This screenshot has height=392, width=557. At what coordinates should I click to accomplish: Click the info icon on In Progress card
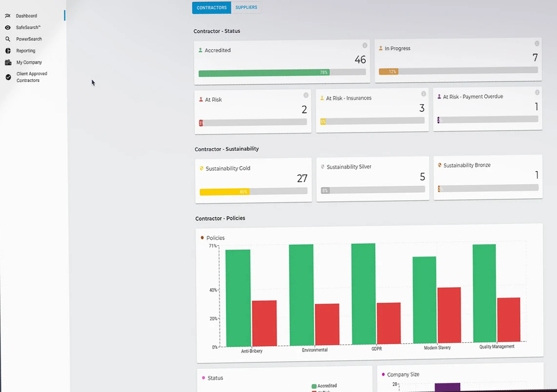[537, 43]
